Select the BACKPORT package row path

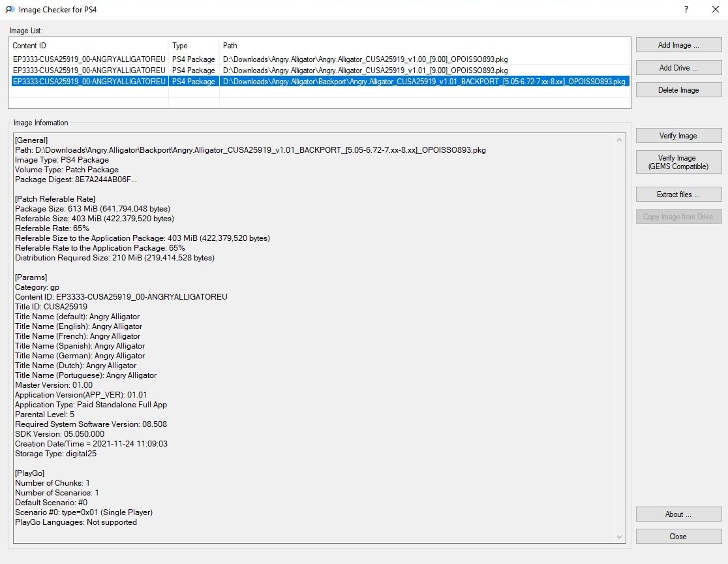[x=425, y=82]
